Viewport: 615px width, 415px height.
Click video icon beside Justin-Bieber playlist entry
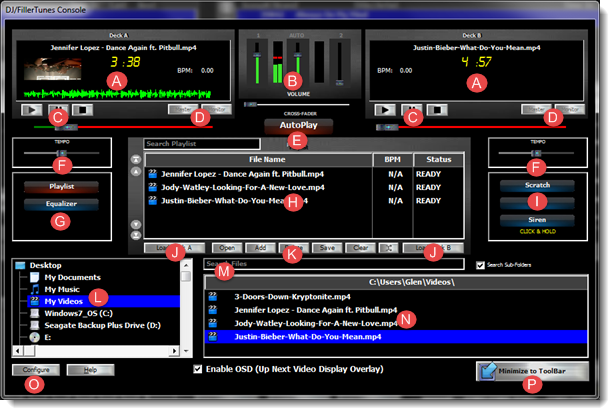(153, 200)
